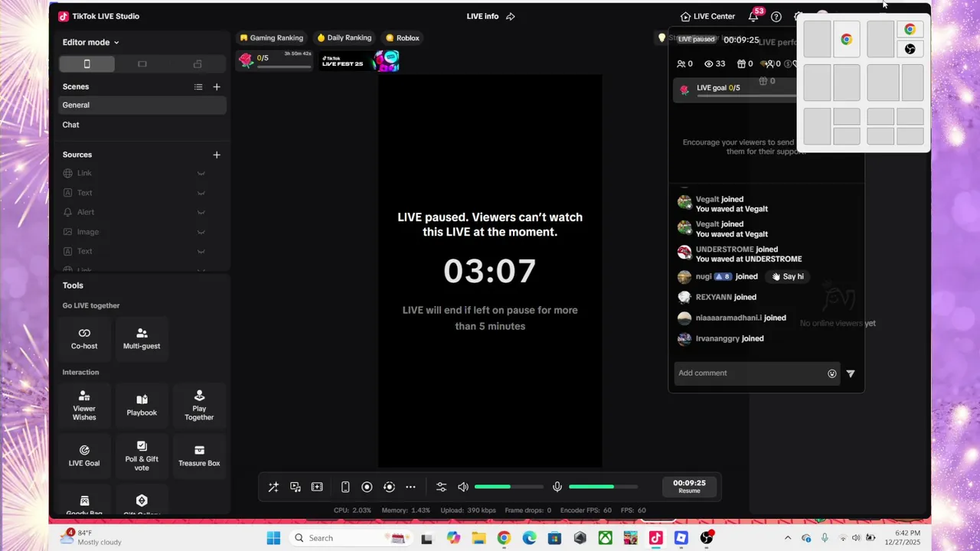980x551 pixels.
Task: Mute the speaker audio icon
Action: point(462,487)
